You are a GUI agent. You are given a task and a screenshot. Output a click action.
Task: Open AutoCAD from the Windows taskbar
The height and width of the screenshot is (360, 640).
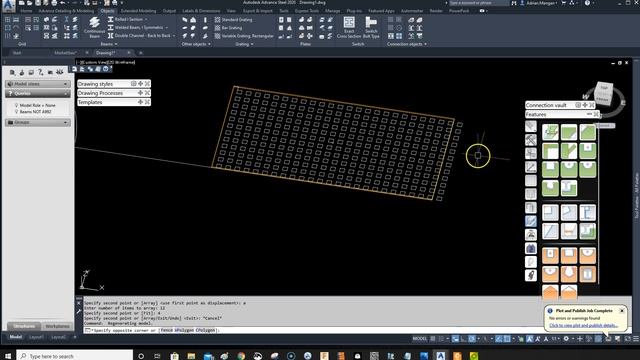click(x=440, y=356)
